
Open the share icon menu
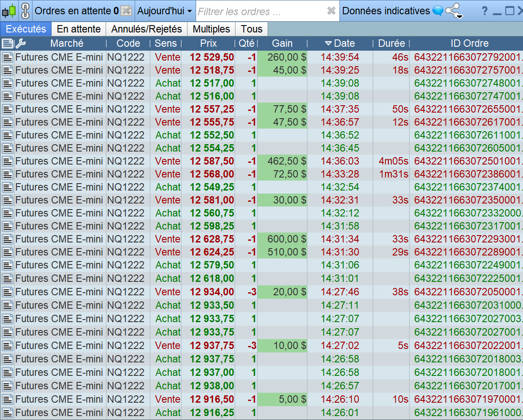click(x=454, y=11)
